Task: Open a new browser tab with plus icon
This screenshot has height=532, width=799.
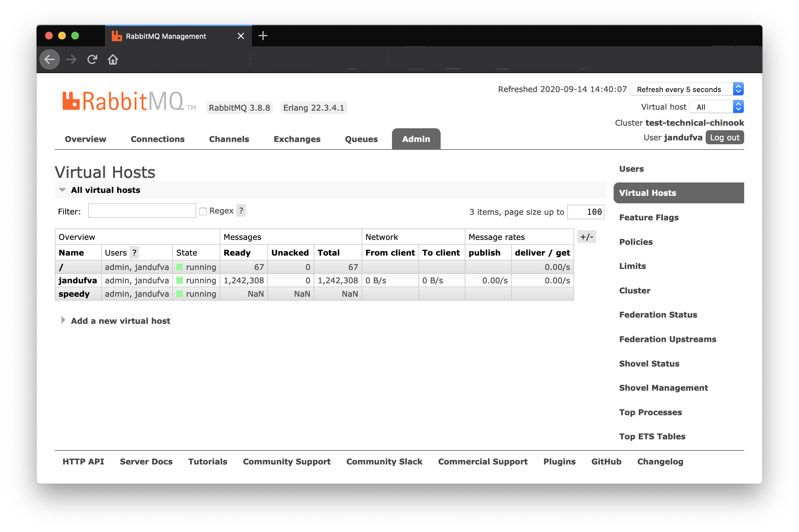Action: coord(263,36)
